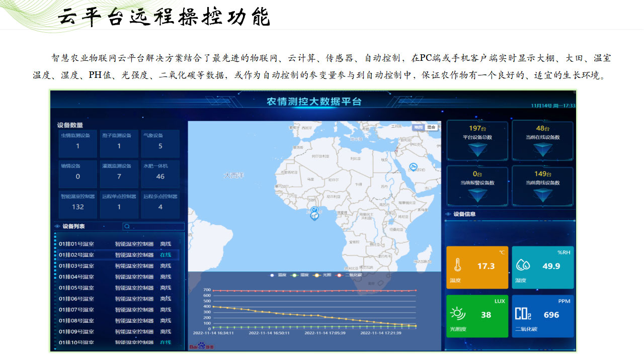Select the online 01排02号温室 device row

[x=118, y=255]
